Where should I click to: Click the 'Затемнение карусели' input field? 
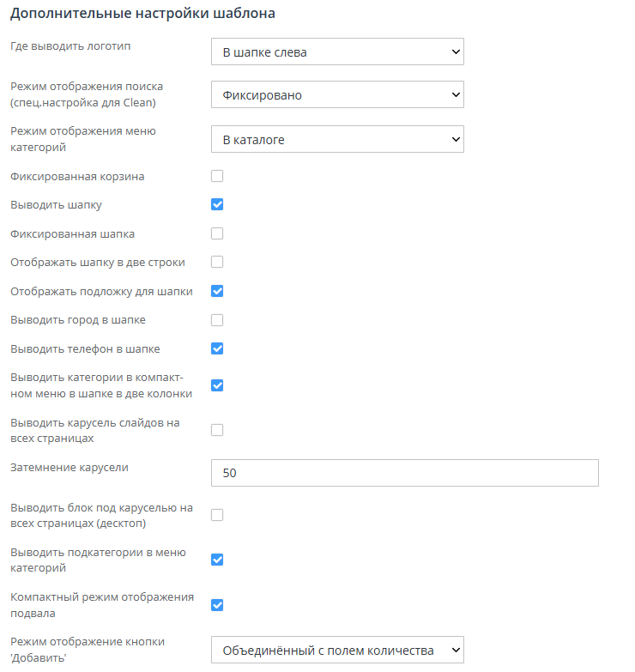click(x=404, y=473)
